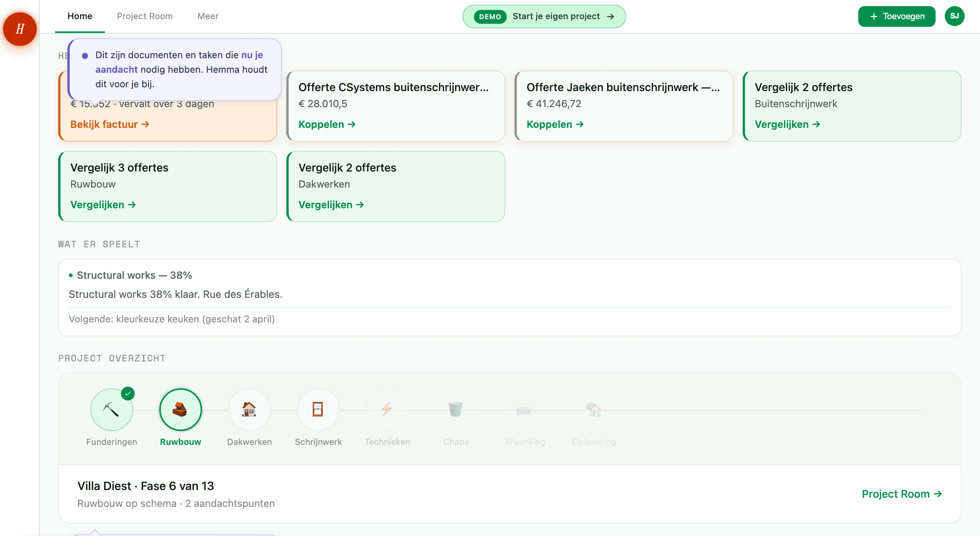The image size is (980, 536).
Task: Go to the Home tab
Action: point(80,16)
